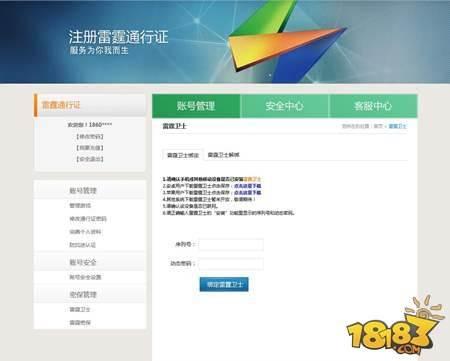Open the orange 雷霆卫士 link in step 1

252,179
